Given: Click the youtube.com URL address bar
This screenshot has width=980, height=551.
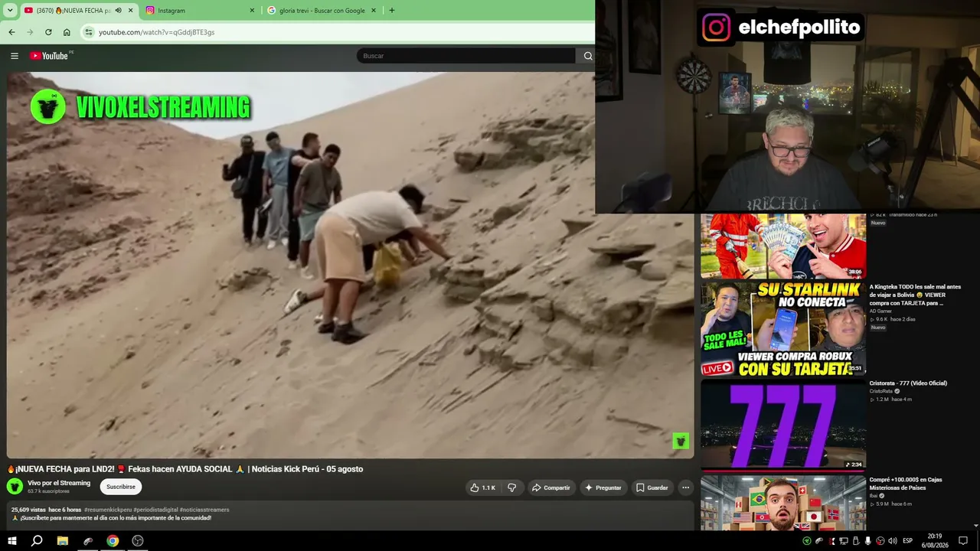Looking at the screenshot, I should pos(337,32).
